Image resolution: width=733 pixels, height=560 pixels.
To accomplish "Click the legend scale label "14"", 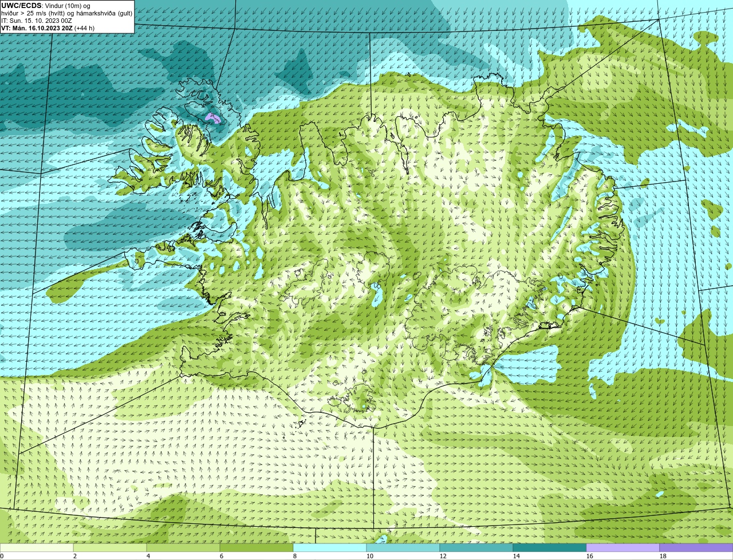I will 517,556.
